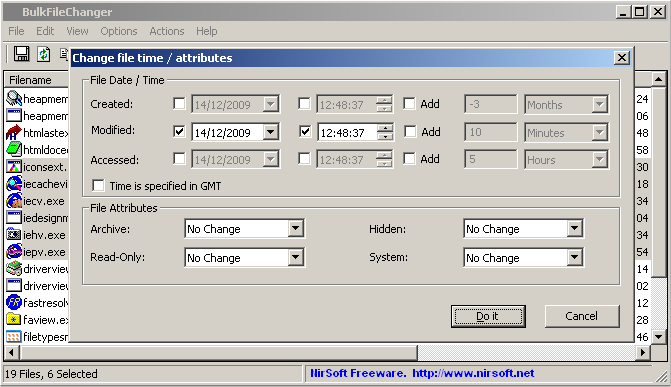This screenshot has height=387, width=671.
Task: Select the iedesignm file icon
Action: click(14, 217)
